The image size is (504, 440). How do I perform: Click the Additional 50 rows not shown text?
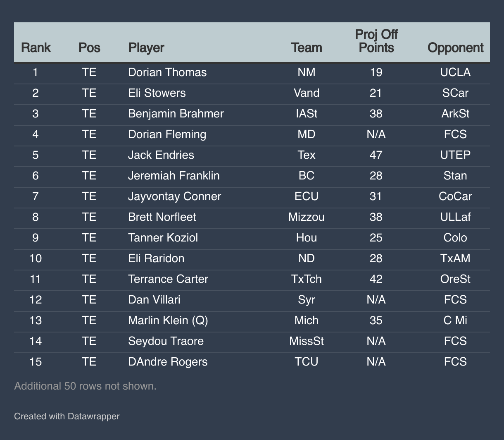point(86,386)
